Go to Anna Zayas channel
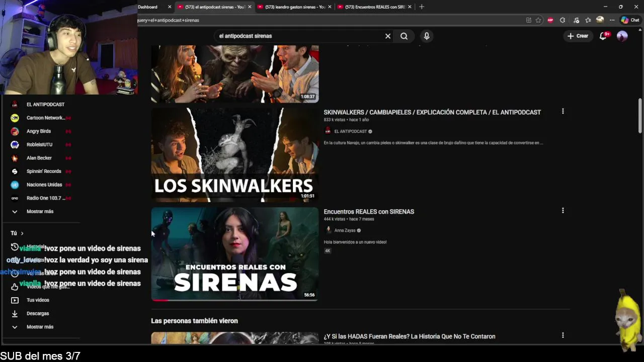 (345, 230)
